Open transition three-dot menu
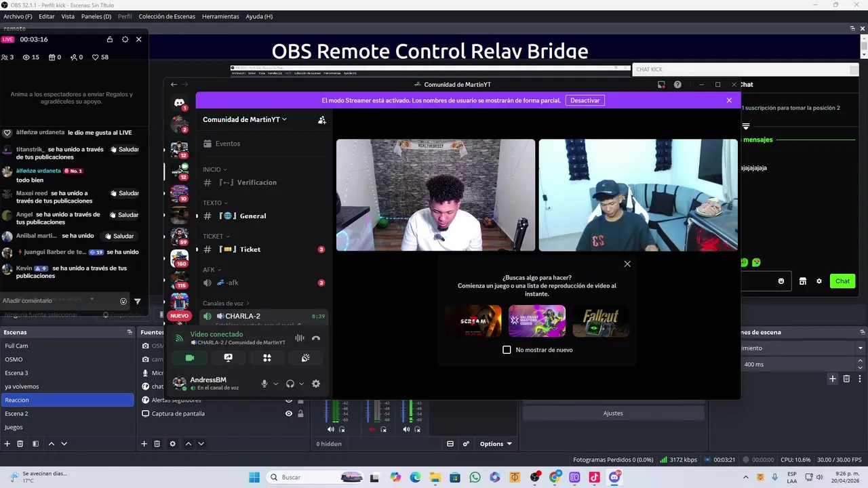Screen dimensions: 868x488 (x=860, y=379)
